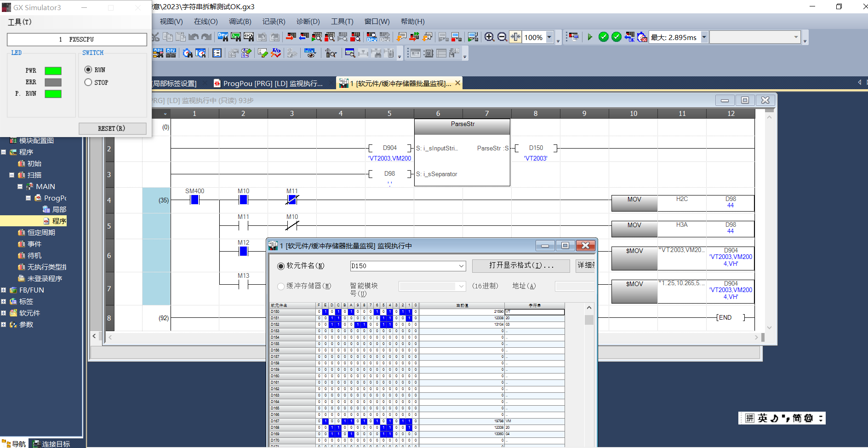The height and width of the screenshot is (448, 868).
Task: Open the 100% zoom level dropdown
Action: point(549,37)
